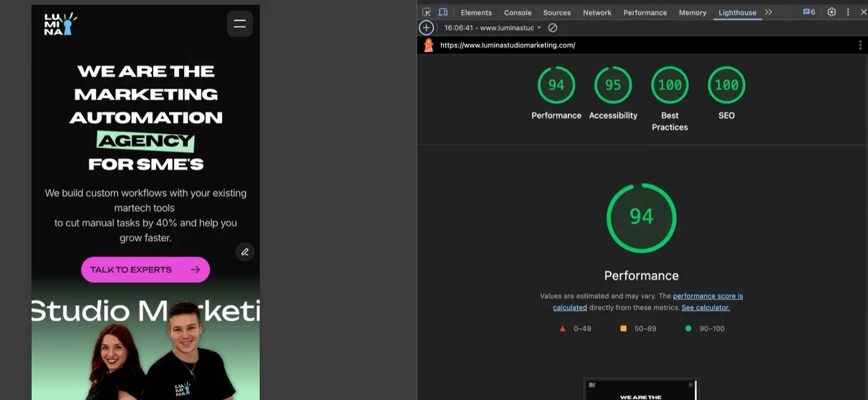Click the Talk to Experts button
This screenshot has height=400, width=868.
pyautogui.click(x=146, y=270)
